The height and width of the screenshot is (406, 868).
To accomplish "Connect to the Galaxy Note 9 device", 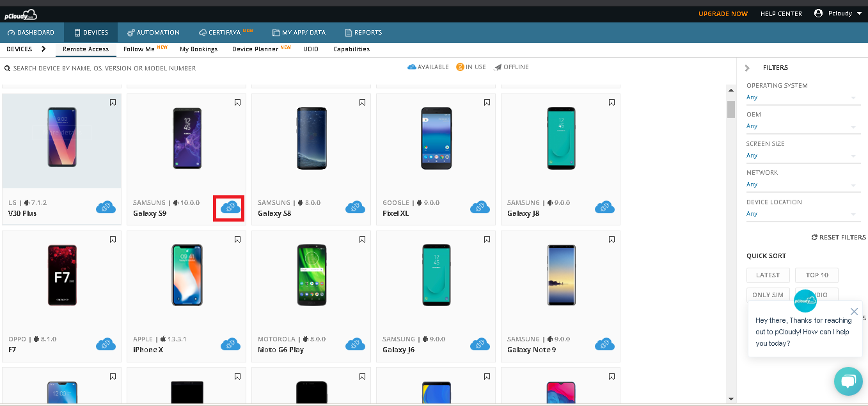I will click(x=604, y=344).
